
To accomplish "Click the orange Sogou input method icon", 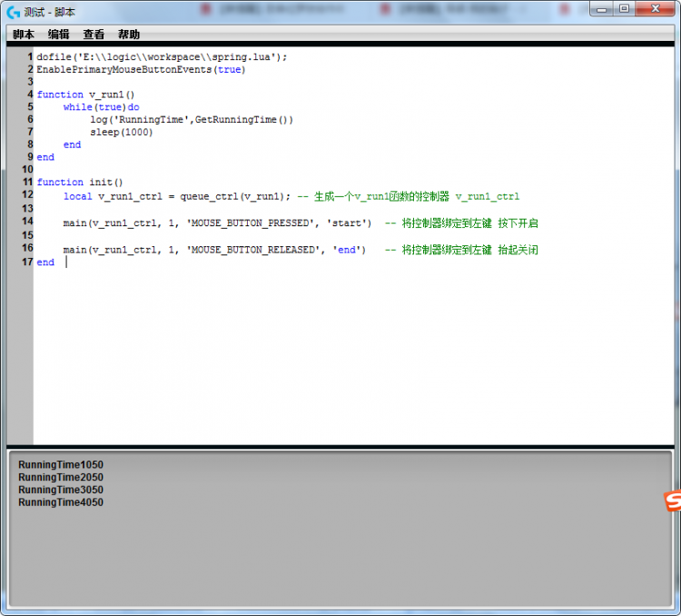I will pyautogui.click(x=672, y=500).
